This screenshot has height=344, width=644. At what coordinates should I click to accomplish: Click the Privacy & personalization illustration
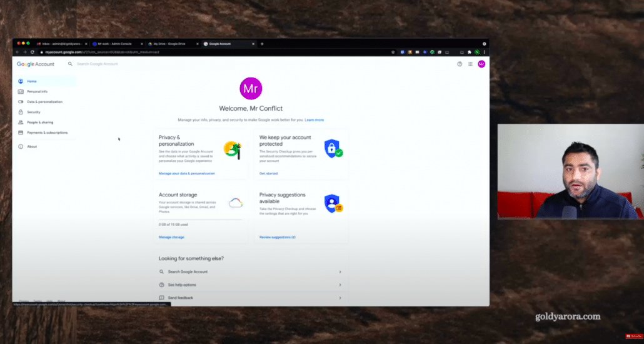[233, 149]
